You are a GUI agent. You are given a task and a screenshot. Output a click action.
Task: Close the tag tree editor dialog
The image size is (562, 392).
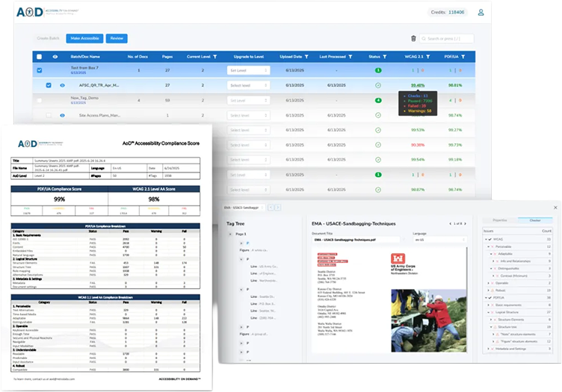coord(555,207)
